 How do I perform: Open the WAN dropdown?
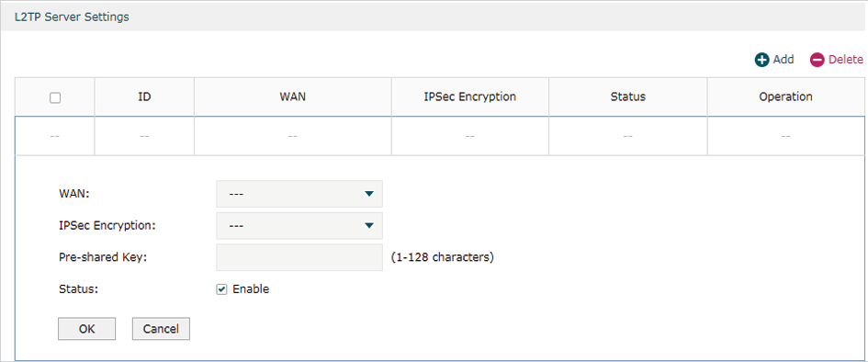tap(299, 194)
